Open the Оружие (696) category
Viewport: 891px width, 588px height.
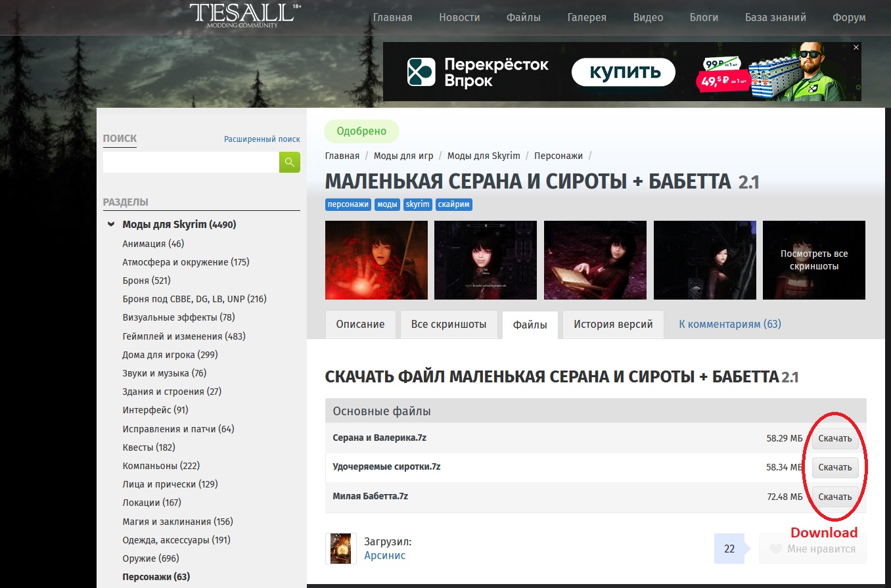(x=150, y=558)
